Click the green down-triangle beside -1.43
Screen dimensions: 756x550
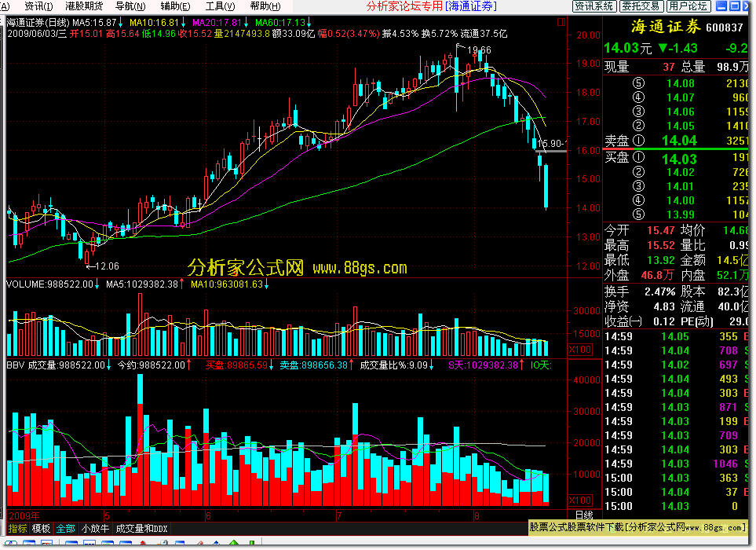click(x=663, y=48)
